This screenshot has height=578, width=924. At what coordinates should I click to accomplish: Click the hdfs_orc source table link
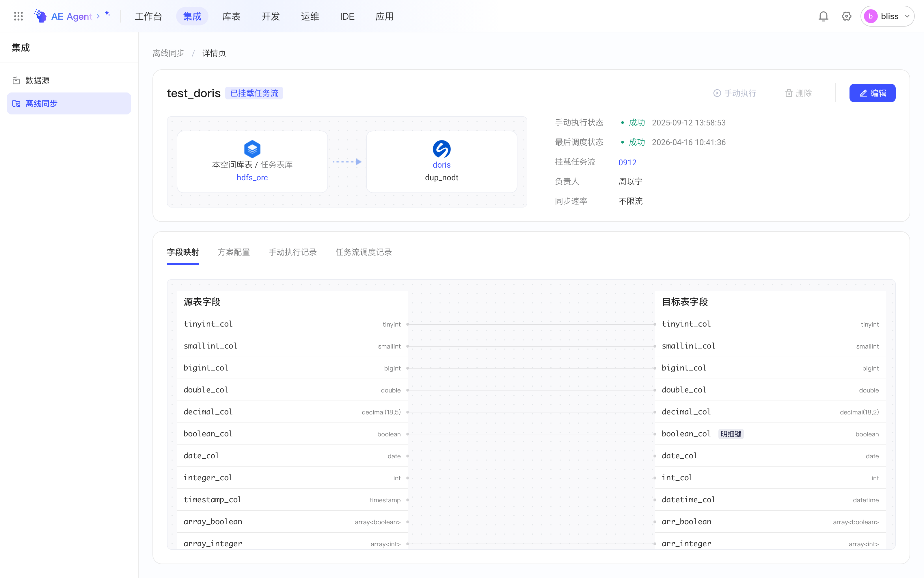pos(252,178)
